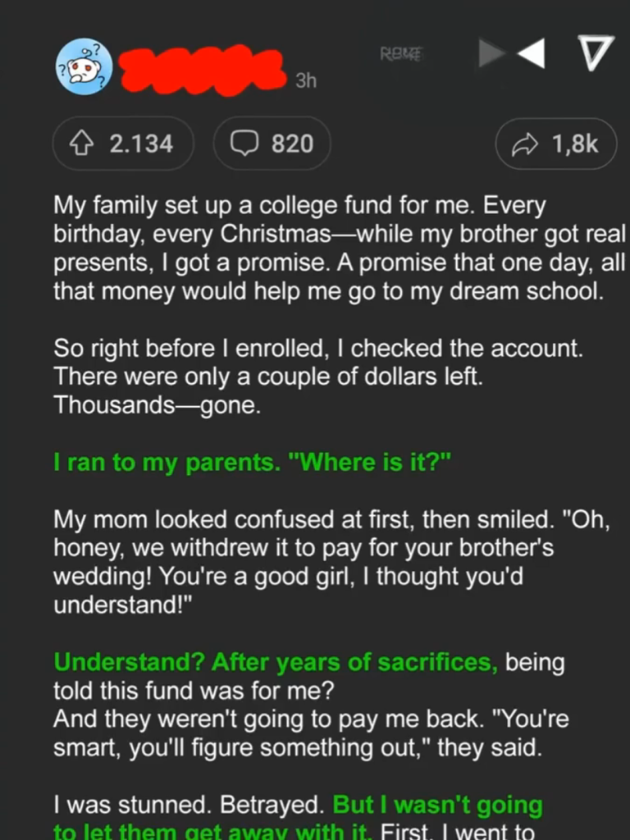Expand the outlined downward triangle menu
Viewport: 630px width, 840px height.
pos(596,53)
